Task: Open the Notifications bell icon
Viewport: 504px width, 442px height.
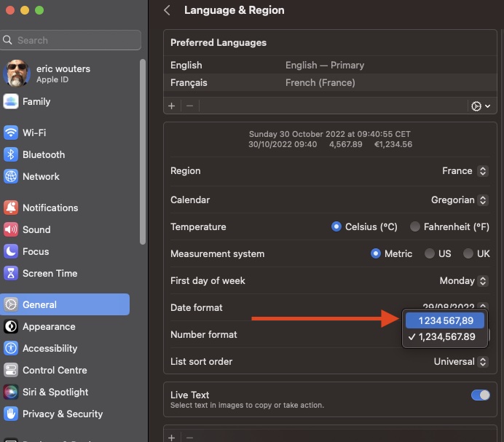Action: [x=11, y=208]
